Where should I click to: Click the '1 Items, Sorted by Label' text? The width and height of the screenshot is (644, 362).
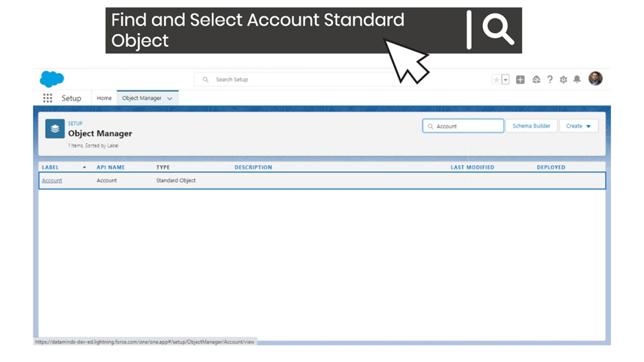(93, 146)
